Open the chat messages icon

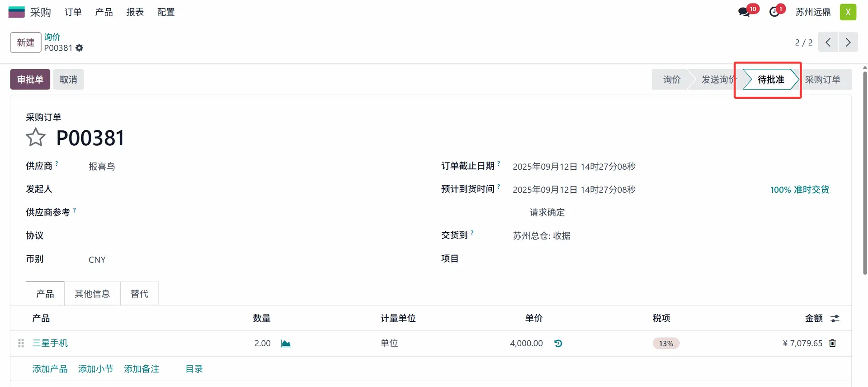click(744, 12)
